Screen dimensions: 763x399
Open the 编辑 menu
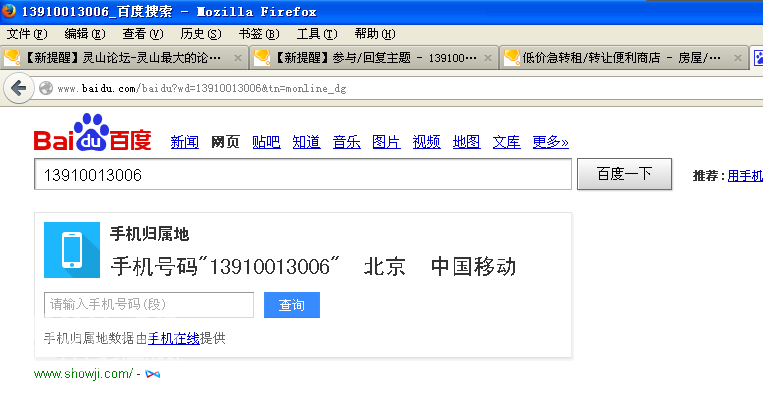tap(85, 34)
